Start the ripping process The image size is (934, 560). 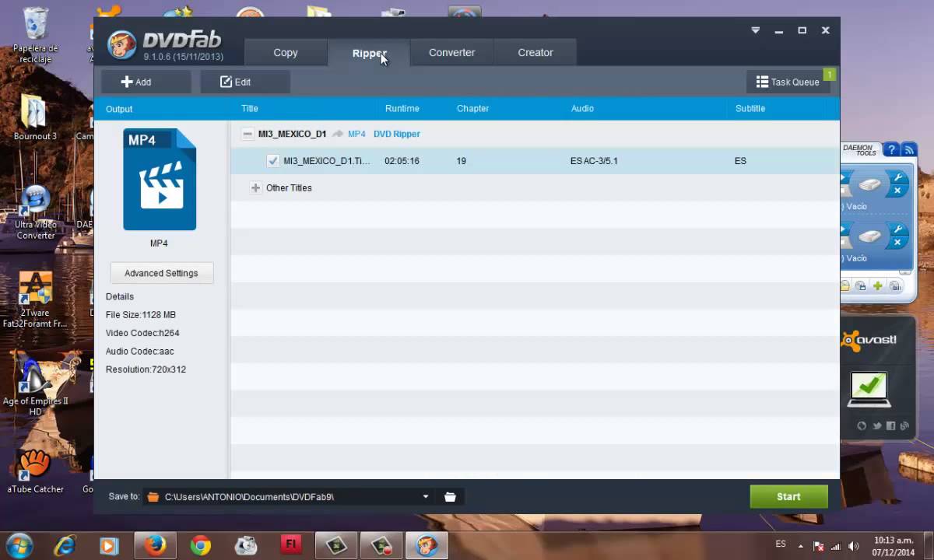coord(788,496)
